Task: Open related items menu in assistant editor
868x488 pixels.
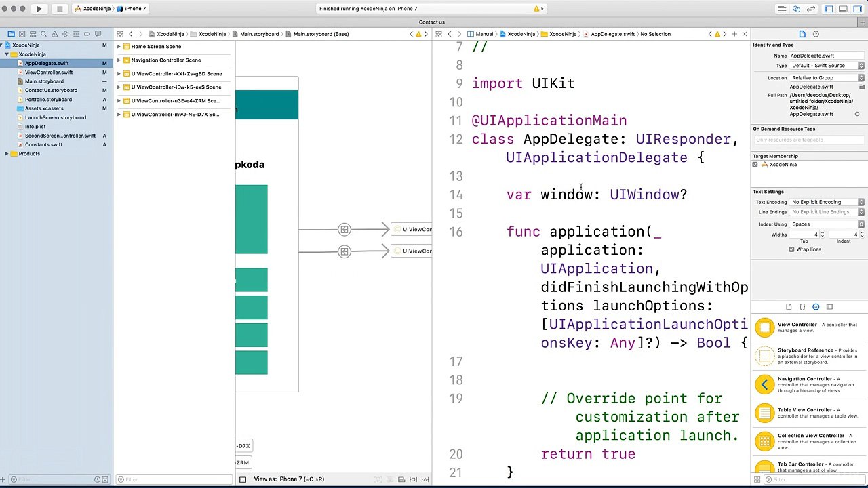Action: [439, 34]
